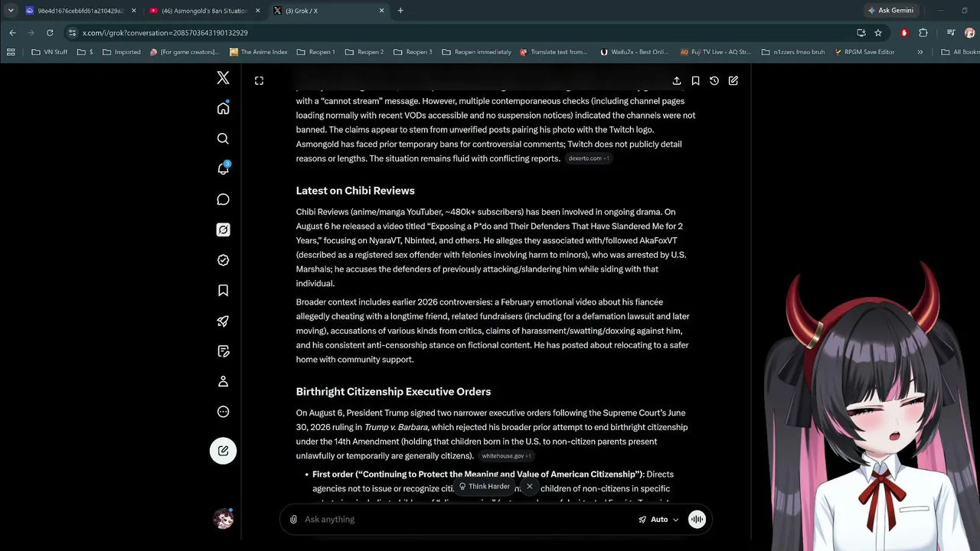This screenshot has width=980, height=551.
Task: Toggle Grok fullscreen focus mode icon
Action: tap(259, 80)
